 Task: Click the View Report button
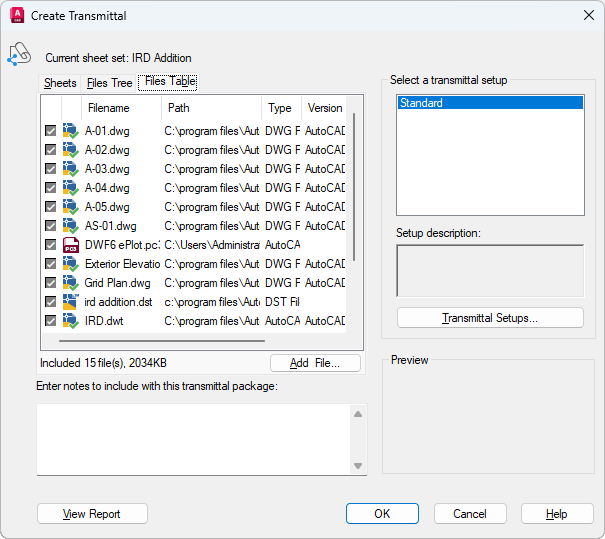click(92, 514)
